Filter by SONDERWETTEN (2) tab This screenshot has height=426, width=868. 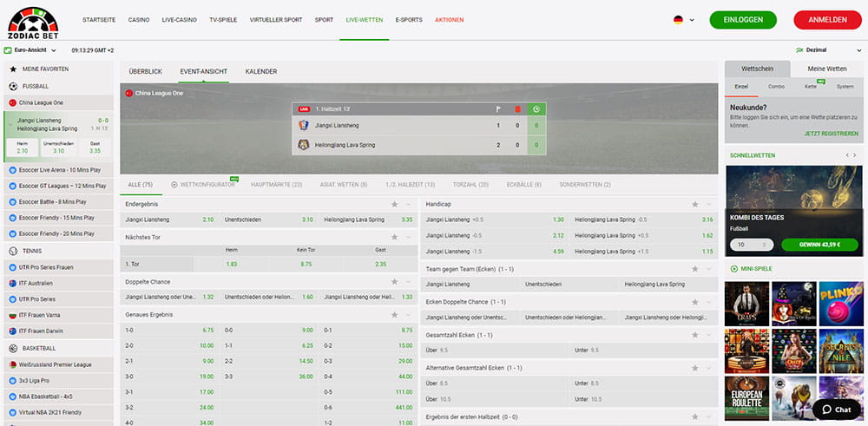[584, 184]
